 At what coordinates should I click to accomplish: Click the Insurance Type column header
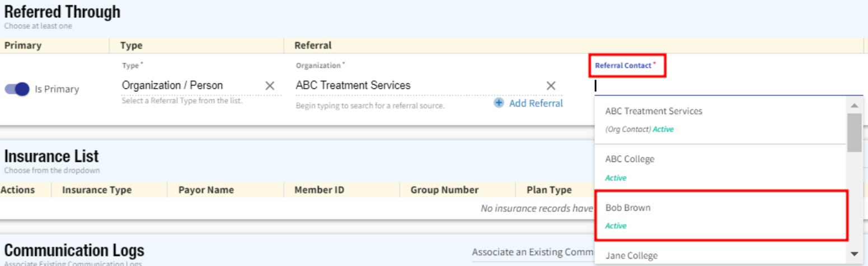pyautogui.click(x=97, y=190)
